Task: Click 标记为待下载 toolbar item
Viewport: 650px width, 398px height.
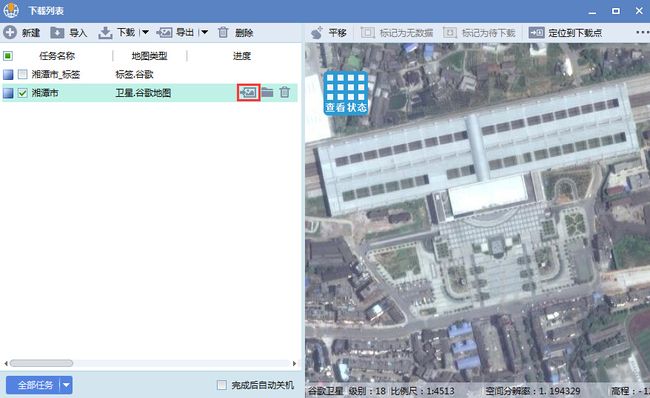Action: tap(479, 32)
